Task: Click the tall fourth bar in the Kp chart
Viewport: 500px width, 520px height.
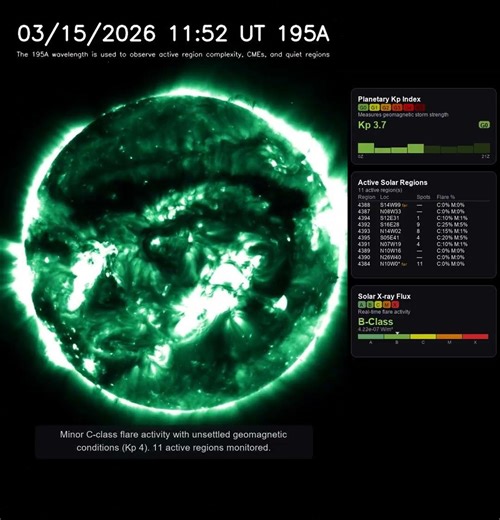Action: 416,148
